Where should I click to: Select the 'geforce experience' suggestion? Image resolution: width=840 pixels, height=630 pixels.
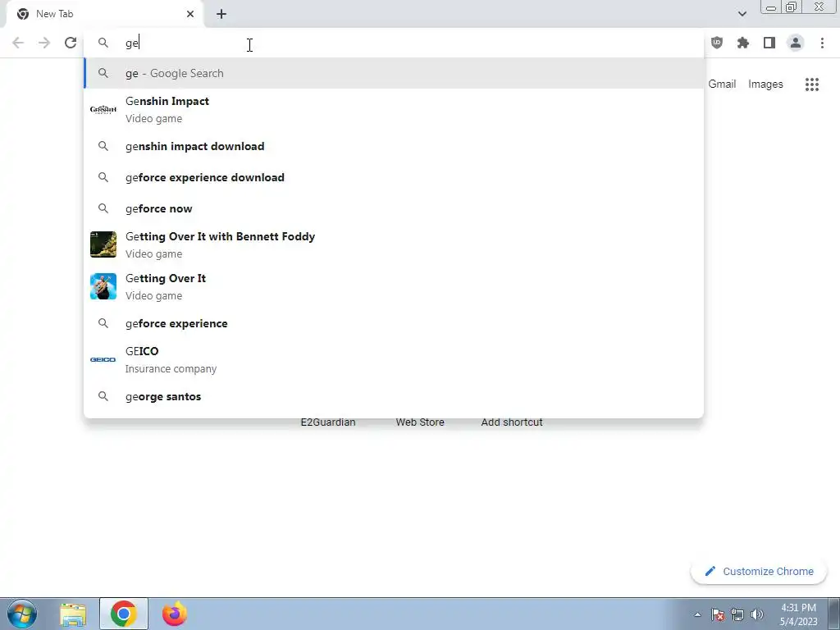tap(394, 323)
